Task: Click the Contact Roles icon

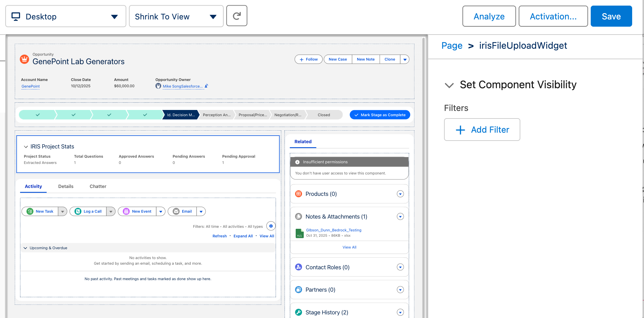Action: click(x=299, y=267)
